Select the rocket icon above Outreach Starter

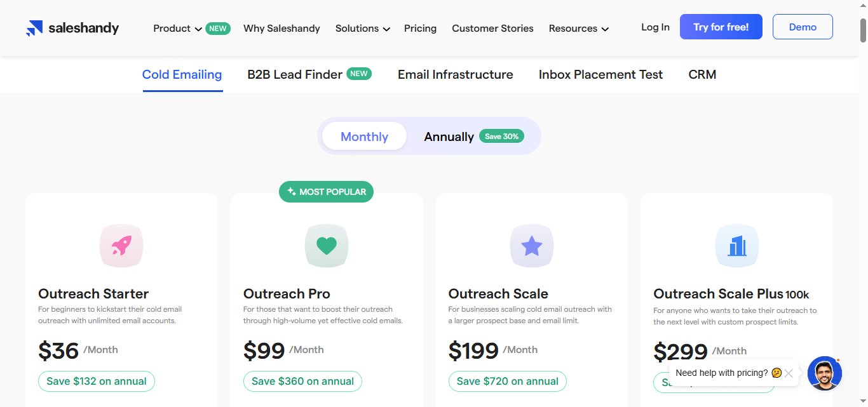pos(121,245)
